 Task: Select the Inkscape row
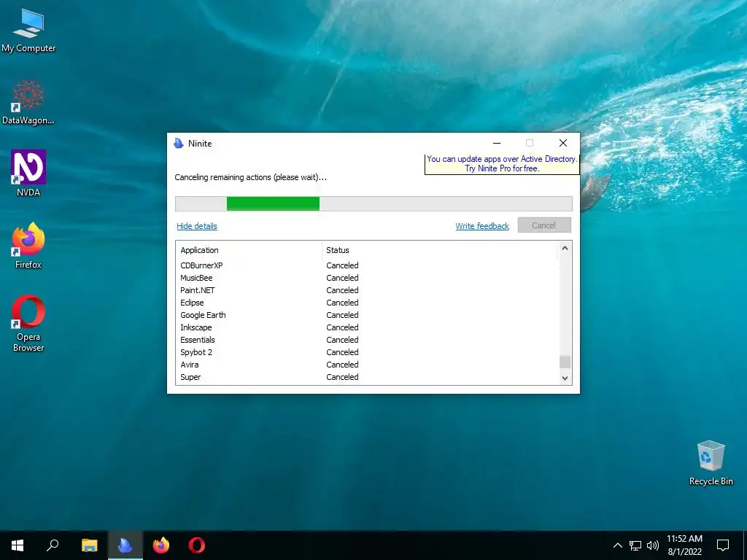point(368,327)
